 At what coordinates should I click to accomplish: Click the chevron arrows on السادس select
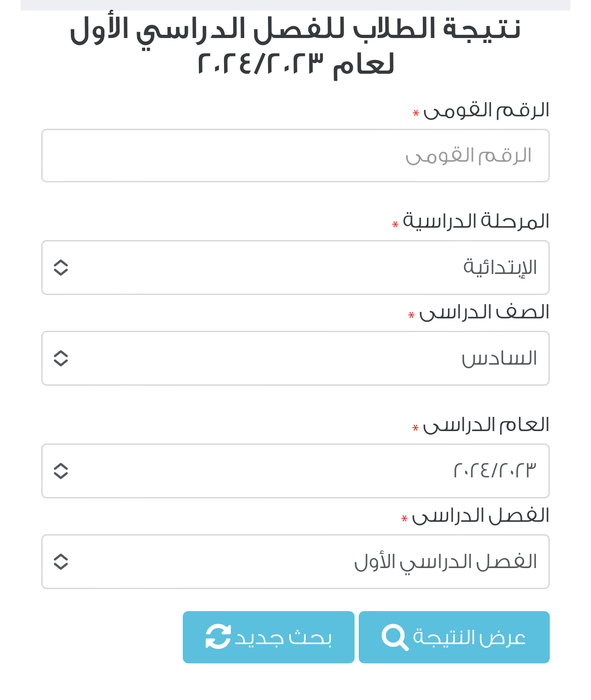tap(61, 358)
